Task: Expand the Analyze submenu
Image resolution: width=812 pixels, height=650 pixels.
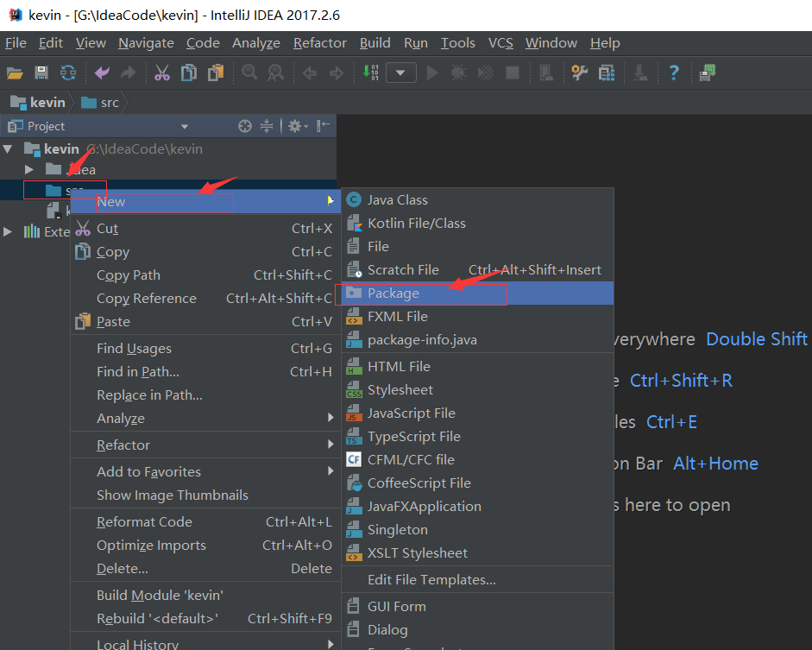Action: click(330, 418)
